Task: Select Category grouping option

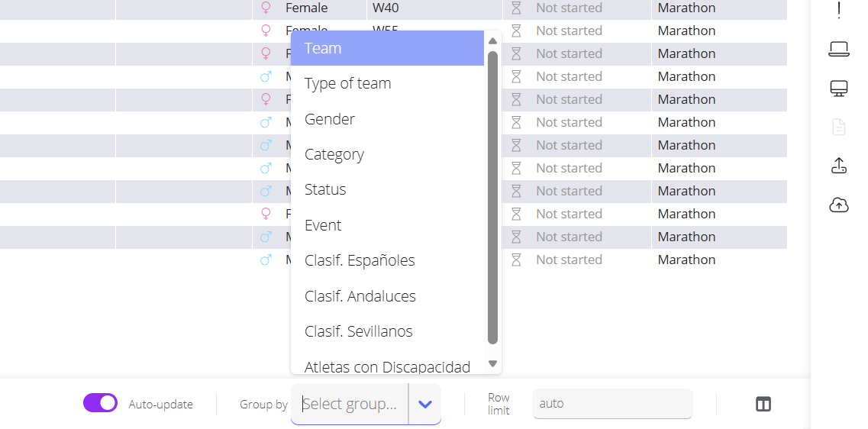Action: click(x=388, y=154)
